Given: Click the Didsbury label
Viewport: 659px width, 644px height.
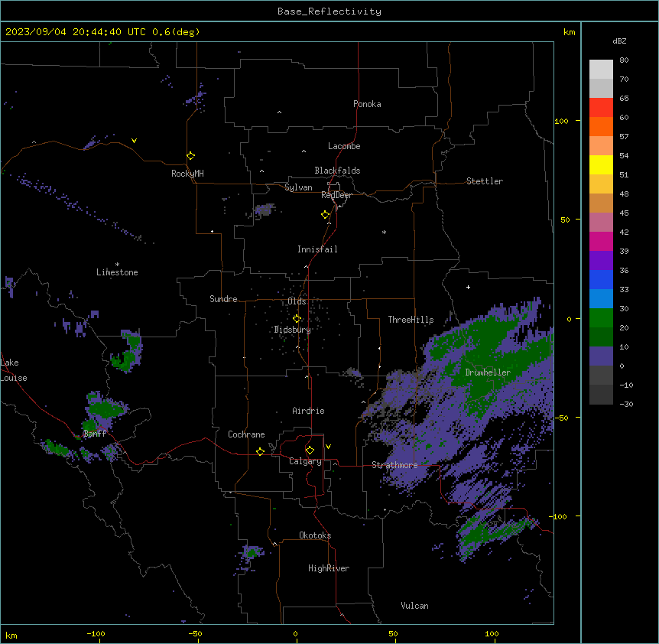Looking at the screenshot, I should [x=293, y=330].
